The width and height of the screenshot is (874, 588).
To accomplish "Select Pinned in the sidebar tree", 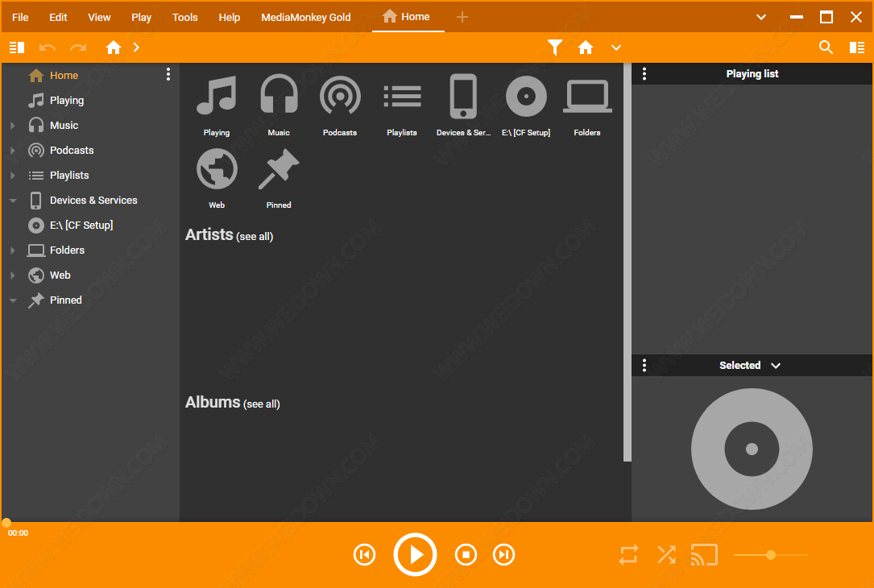I will [66, 300].
